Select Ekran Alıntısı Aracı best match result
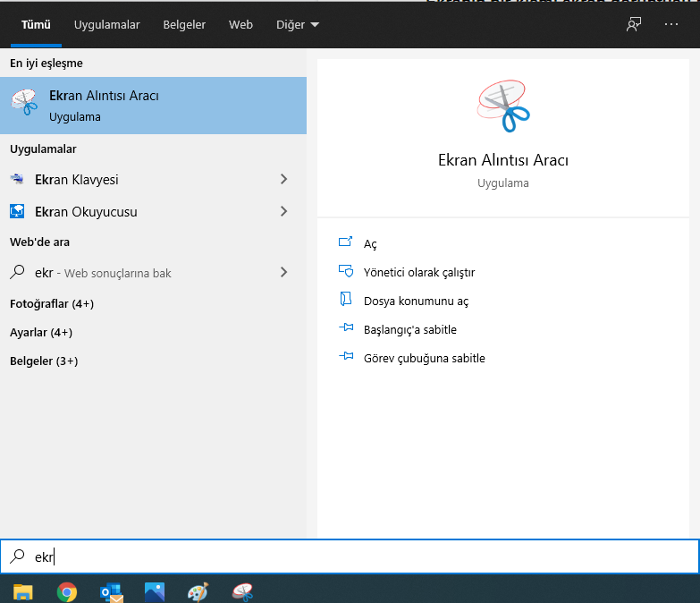The height and width of the screenshot is (603, 700). (153, 106)
